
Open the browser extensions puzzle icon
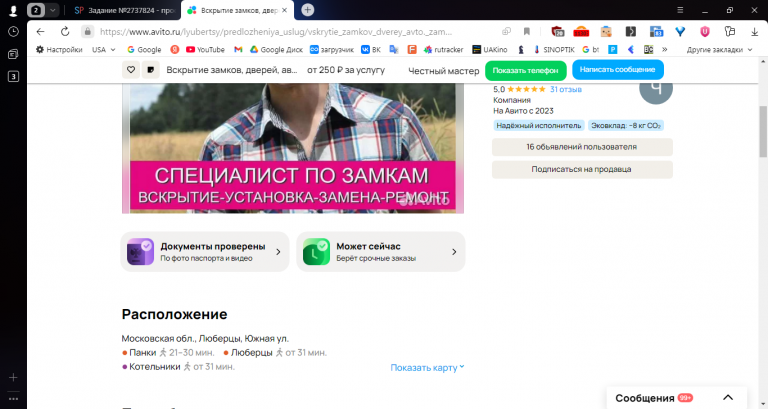(730, 31)
